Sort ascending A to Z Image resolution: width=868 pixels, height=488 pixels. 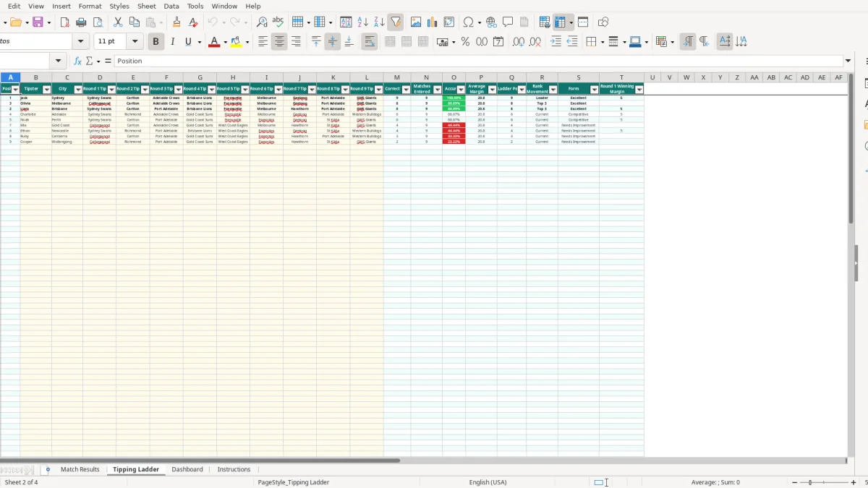point(363,22)
